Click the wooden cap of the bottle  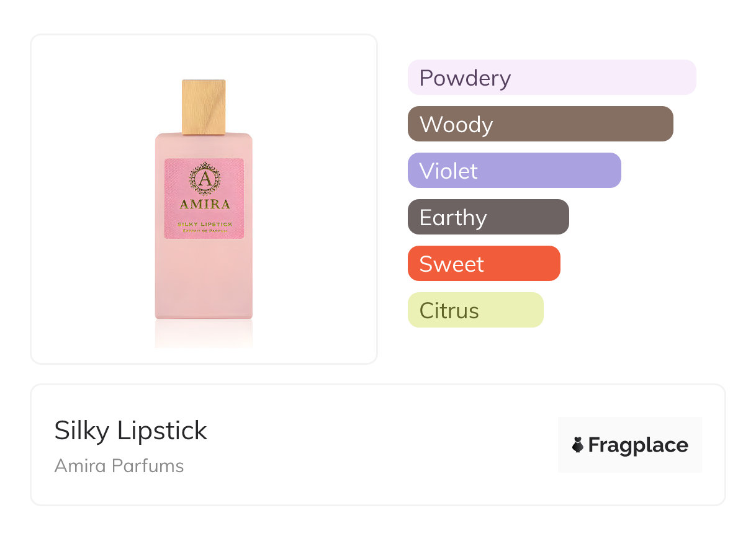tap(204, 107)
